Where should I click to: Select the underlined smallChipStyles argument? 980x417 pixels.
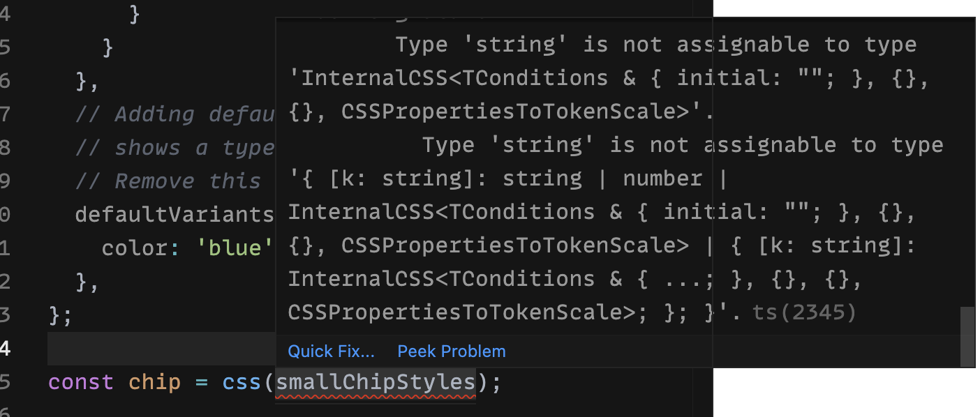(376, 381)
